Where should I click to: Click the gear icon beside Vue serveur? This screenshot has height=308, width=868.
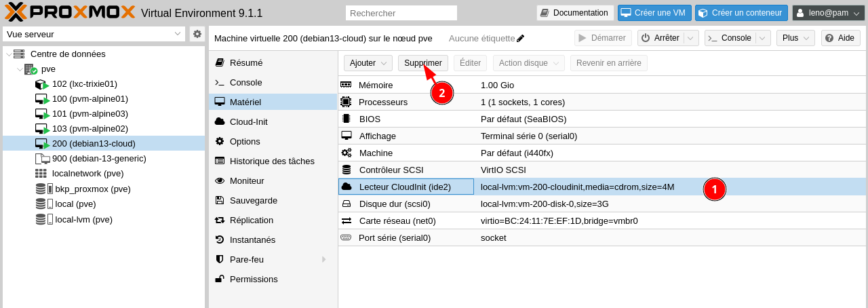(x=197, y=34)
